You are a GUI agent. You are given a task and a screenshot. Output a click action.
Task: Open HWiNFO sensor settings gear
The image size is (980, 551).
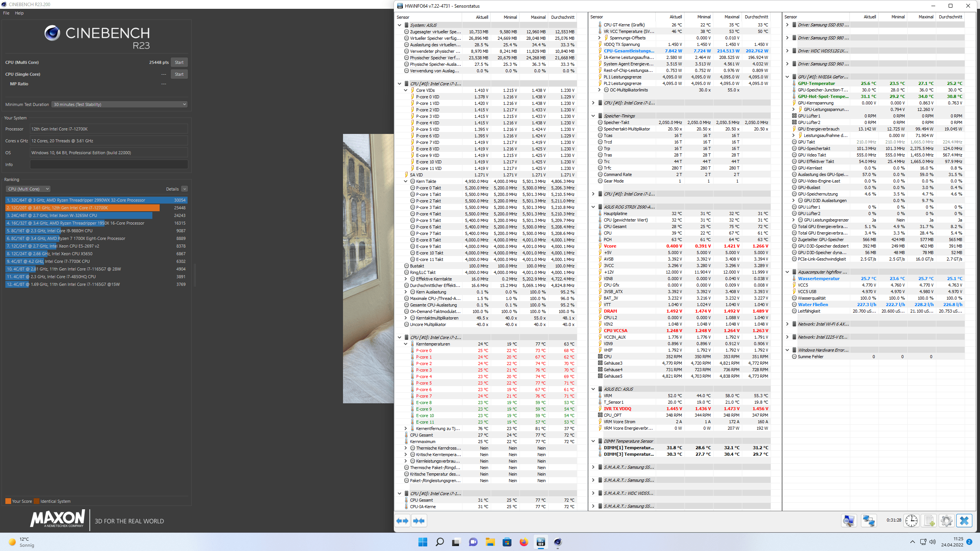[946, 521]
